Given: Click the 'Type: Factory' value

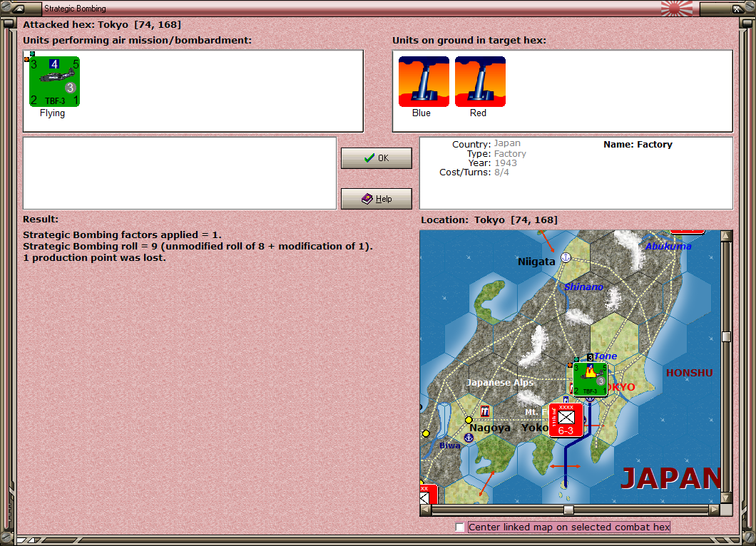Looking at the screenshot, I should (510, 154).
